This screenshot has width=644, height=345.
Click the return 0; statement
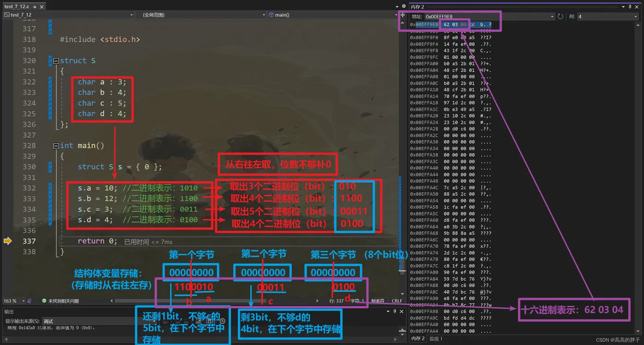pyautogui.click(x=98, y=241)
